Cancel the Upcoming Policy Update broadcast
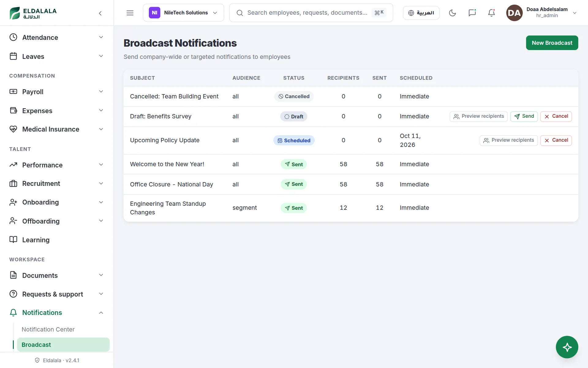 click(556, 140)
